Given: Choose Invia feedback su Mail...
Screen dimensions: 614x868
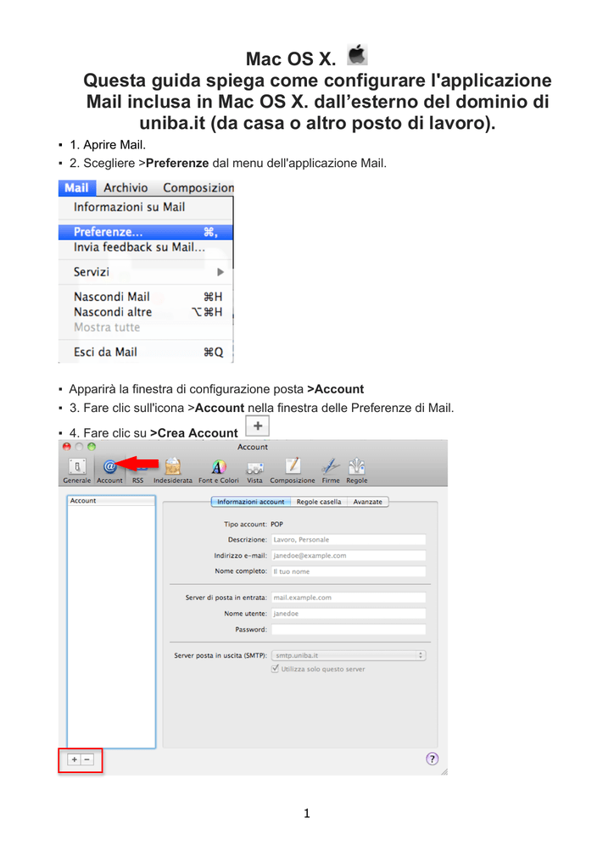Looking at the screenshot, I should (x=146, y=248).
